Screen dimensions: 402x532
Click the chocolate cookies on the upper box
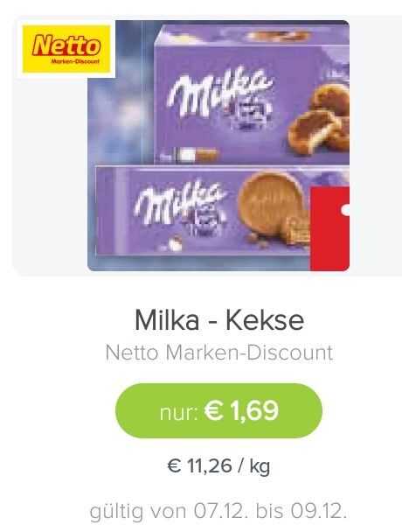point(321,121)
